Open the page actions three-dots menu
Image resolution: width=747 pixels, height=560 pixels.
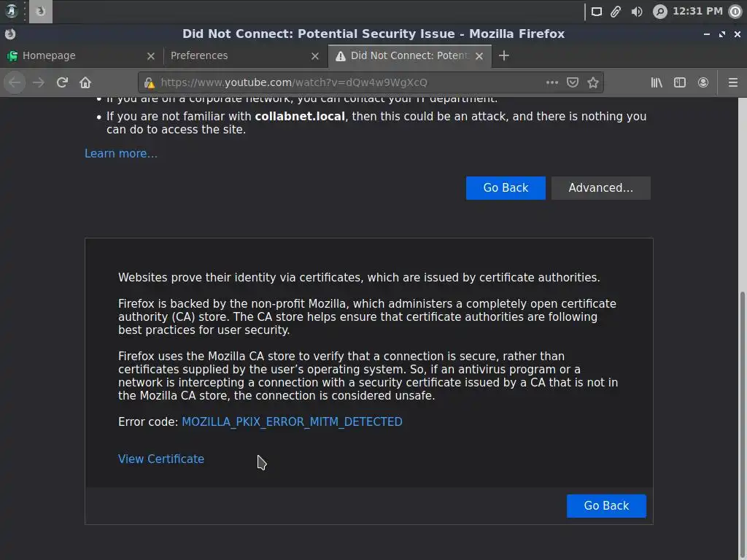551,82
